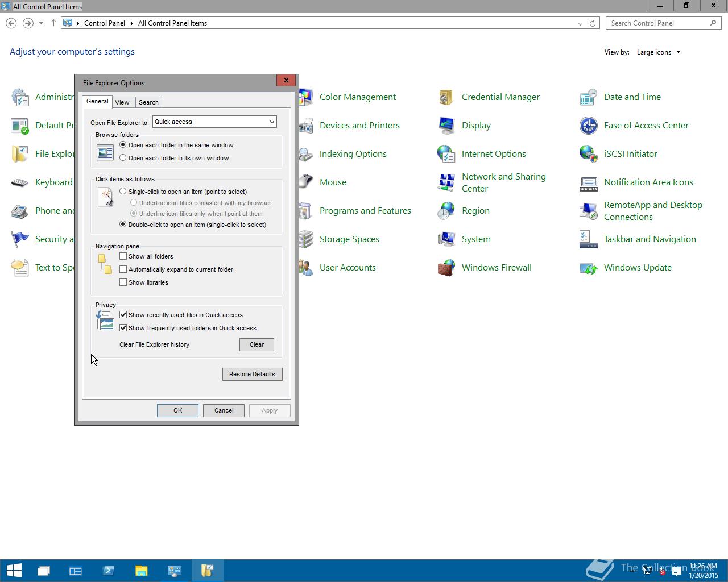Open Server Manager from the taskbar
This screenshot has height=582, width=728.
click(x=76, y=571)
